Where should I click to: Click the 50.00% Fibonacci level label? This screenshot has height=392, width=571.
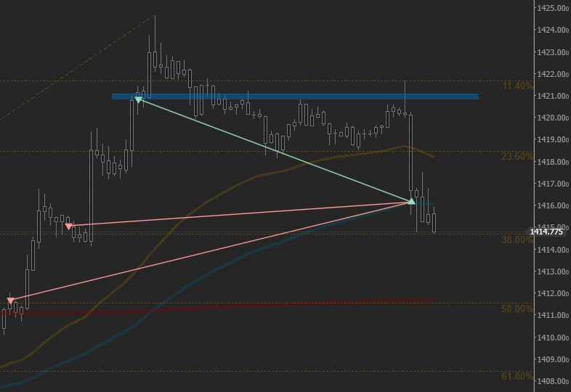coord(517,309)
